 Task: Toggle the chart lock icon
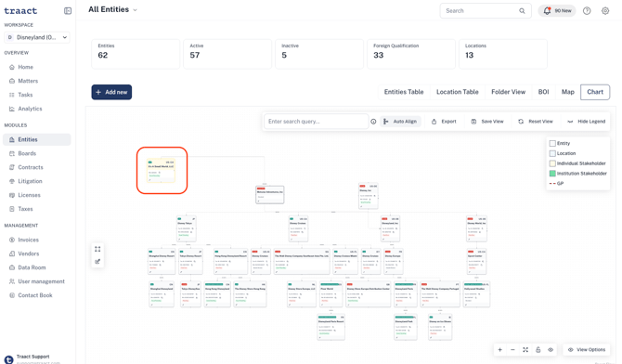coord(538,350)
